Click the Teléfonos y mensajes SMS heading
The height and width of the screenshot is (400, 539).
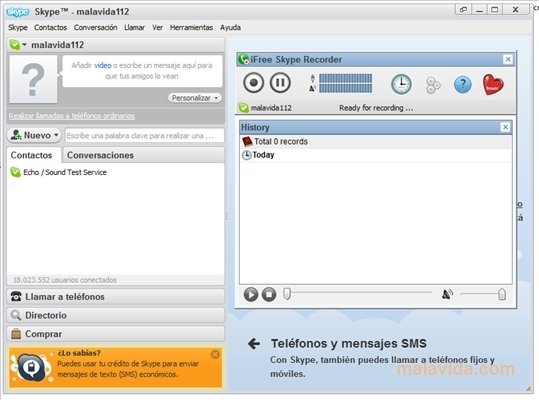pyautogui.click(x=349, y=344)
